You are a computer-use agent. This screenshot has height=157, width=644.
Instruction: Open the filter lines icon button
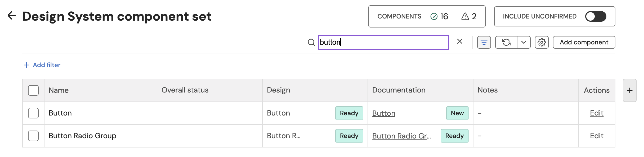click(x=484, y=42)
